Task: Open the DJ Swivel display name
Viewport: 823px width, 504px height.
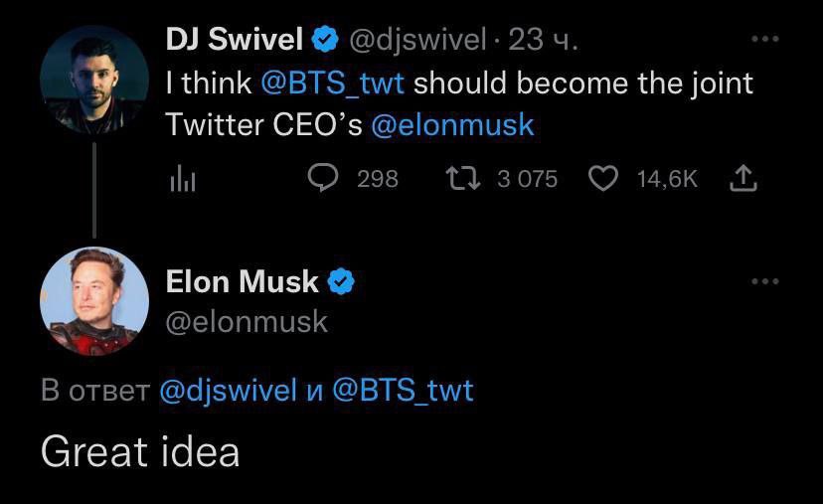Action: (233, 40)
